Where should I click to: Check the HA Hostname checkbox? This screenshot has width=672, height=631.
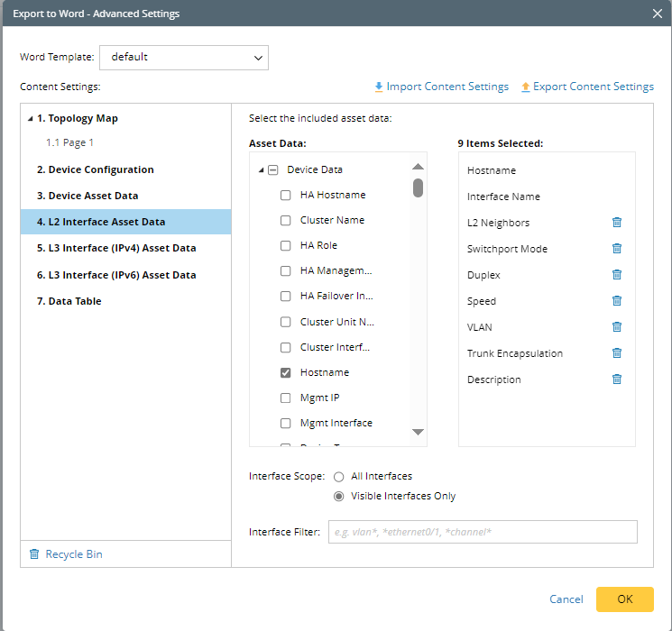point(285,195)
